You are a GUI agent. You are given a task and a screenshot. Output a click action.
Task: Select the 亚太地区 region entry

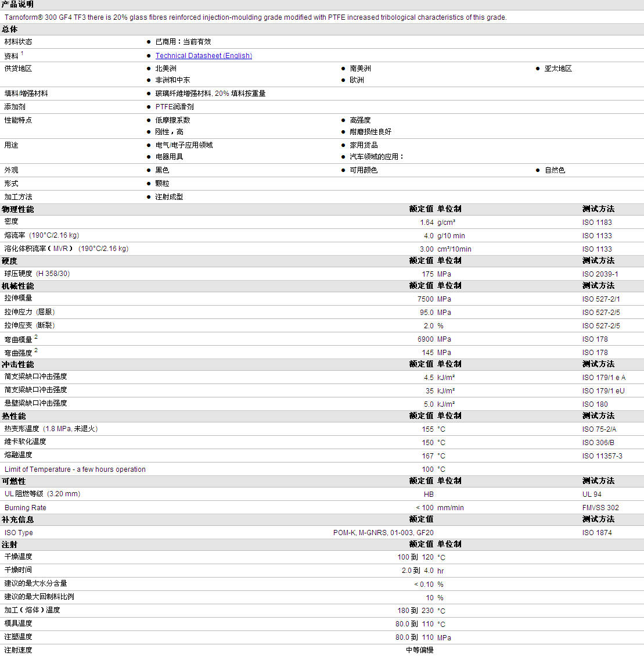[558, 69]
